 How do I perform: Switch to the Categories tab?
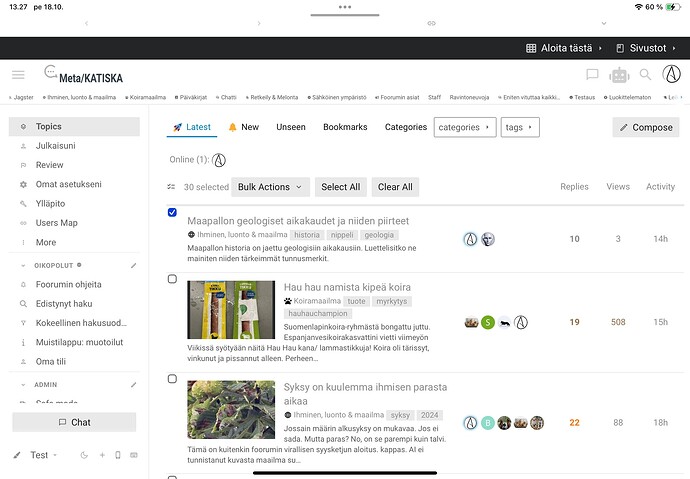pos(406,127)
